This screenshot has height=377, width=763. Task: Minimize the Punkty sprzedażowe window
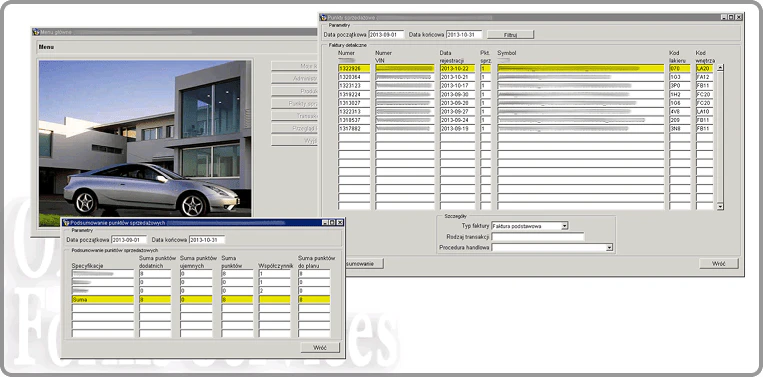(x=724, y=17)
